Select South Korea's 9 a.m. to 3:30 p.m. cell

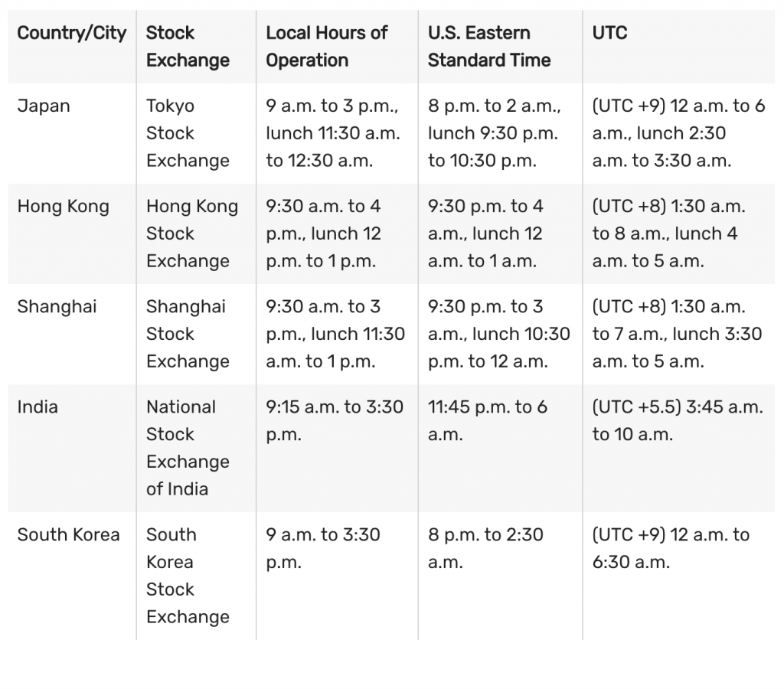click(x=323, y=548)
